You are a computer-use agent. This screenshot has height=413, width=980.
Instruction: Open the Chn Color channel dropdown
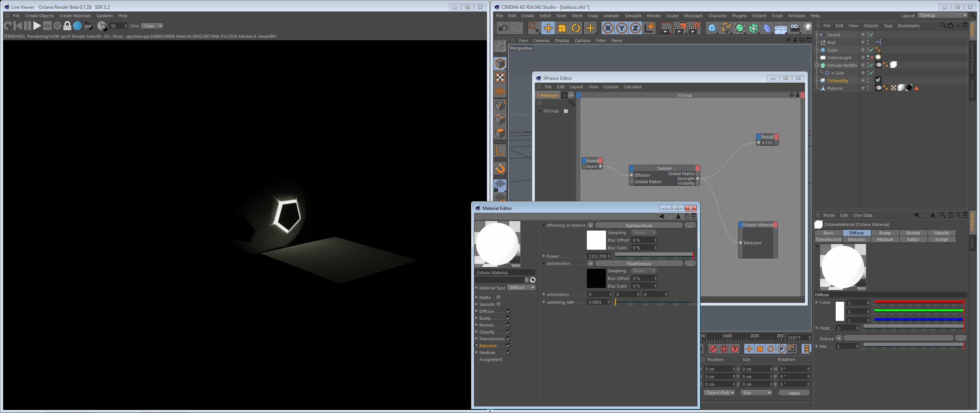152,26
